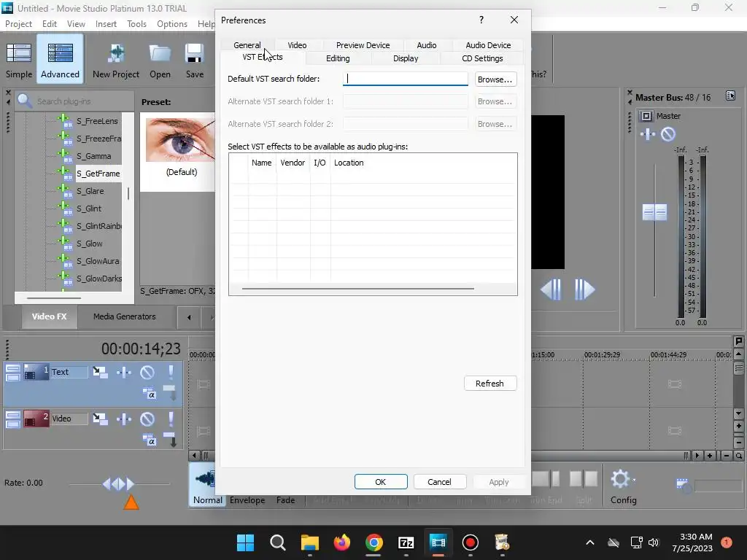
Task: Mute the Video track
Action: click(147, 419)
